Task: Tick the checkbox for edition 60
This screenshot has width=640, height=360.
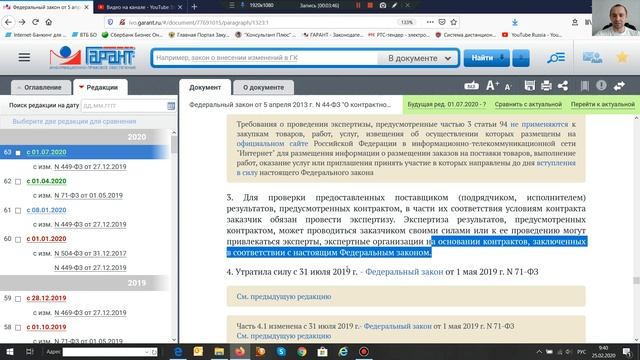Action: [18, 240]
